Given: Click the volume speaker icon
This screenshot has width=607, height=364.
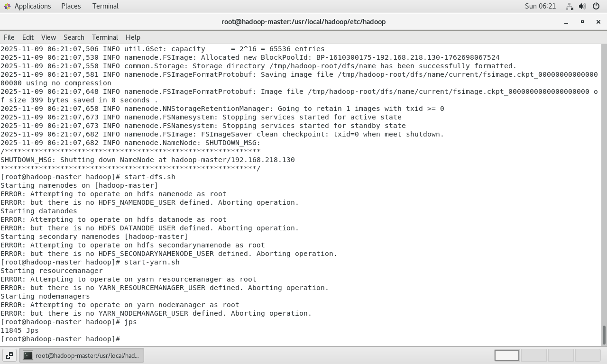Looking at the screenshot, I should point(582,6).
